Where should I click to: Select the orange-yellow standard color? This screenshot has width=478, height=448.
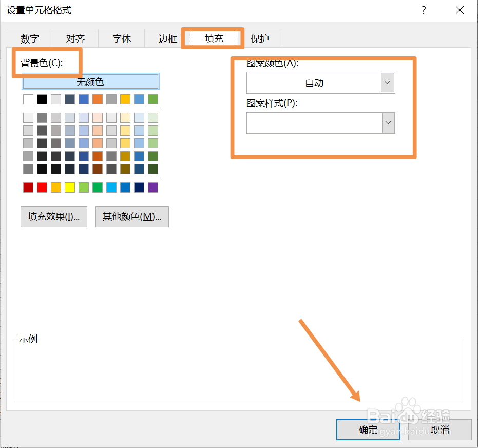point(56,188)
